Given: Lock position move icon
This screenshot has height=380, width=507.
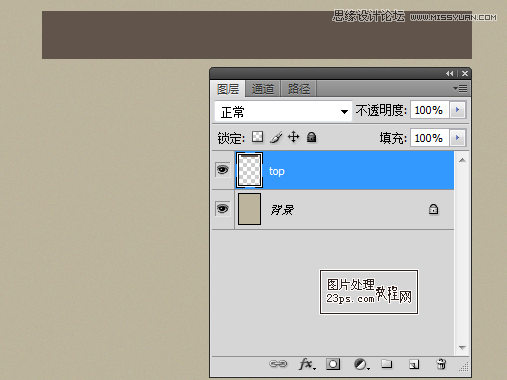Looking at the screenshot, I should [294, 137].
